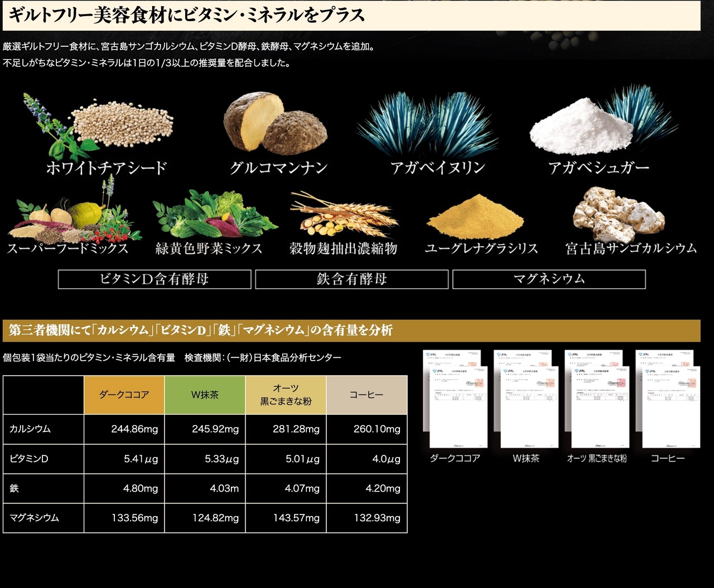Click the オーツ黒ごまきな粉 column header
Image resolution: width=714 pixels, height=588 pixels.
pos(286,395)
